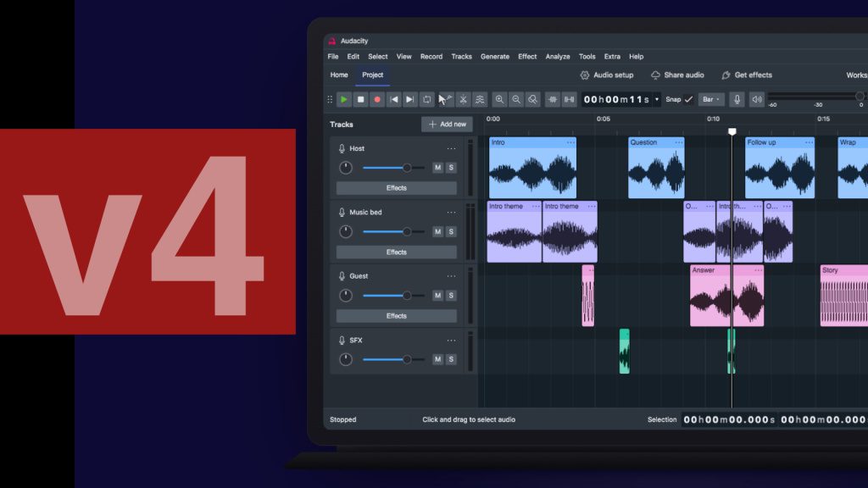
Task: Click the Music bed track microphone icon
Action: [342, 213]
